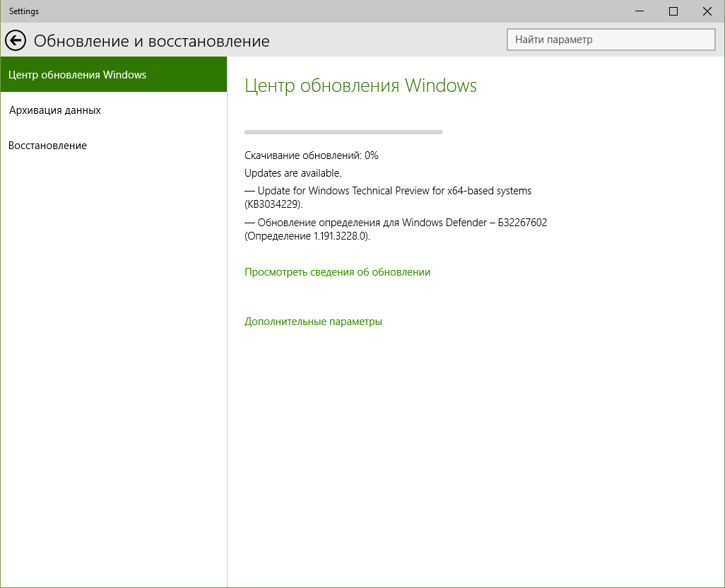Viewport: 725px width, 588px height.
Task: Click the KB3034229 Technical Preview update entry
Action: (387, 197)
